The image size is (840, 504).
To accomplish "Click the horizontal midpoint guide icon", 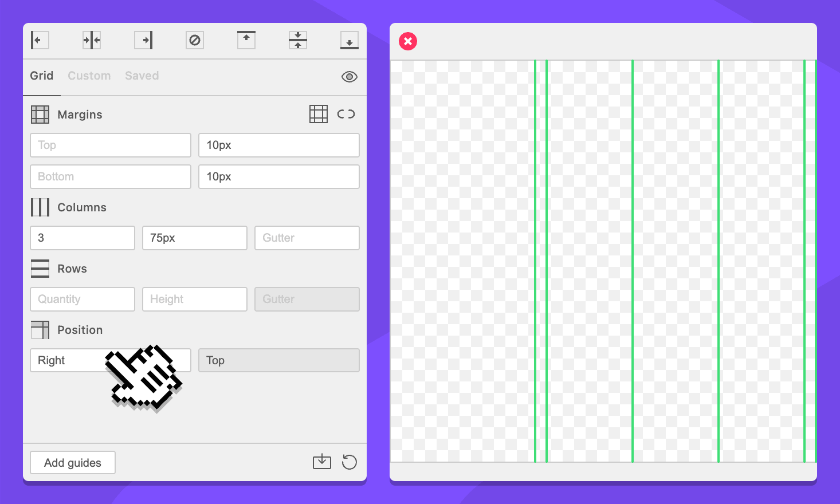I will coord(298,40).
